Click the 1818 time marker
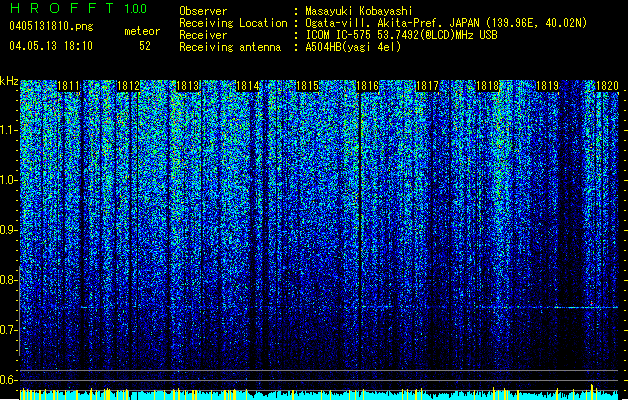 pos(487,86)
